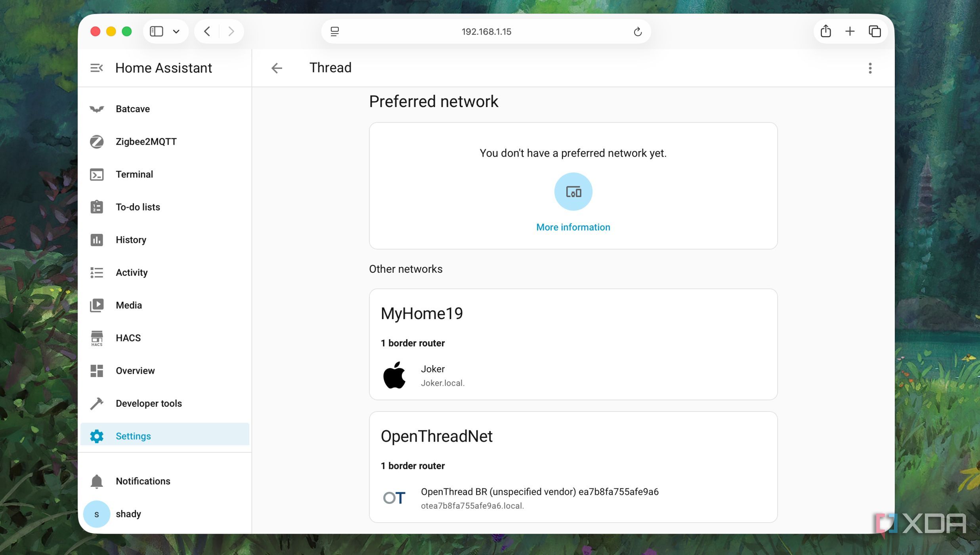The image size is (980, 555).
Task: Click the OpenThread OT logo
Action: click(394, 498)
